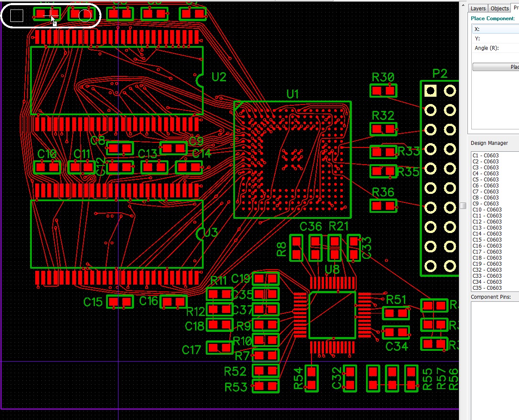Select the C32 capacitor footprint
The image size is (519, 420).
coord(350,378)
